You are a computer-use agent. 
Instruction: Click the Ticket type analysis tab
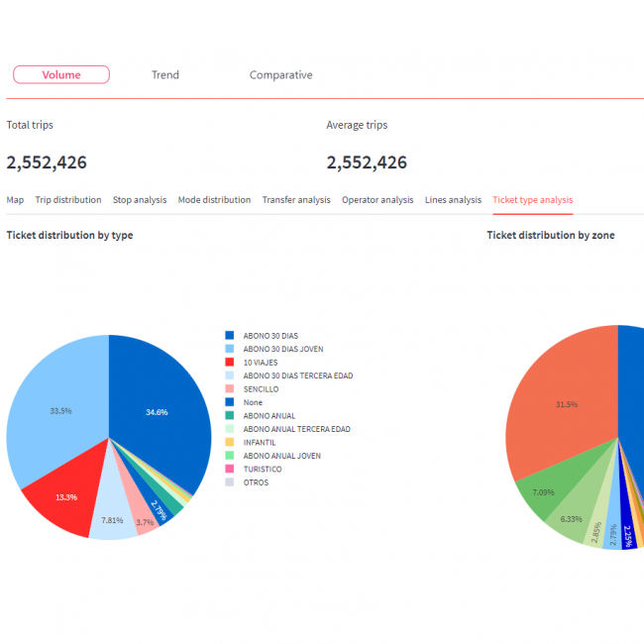[532, 200]
